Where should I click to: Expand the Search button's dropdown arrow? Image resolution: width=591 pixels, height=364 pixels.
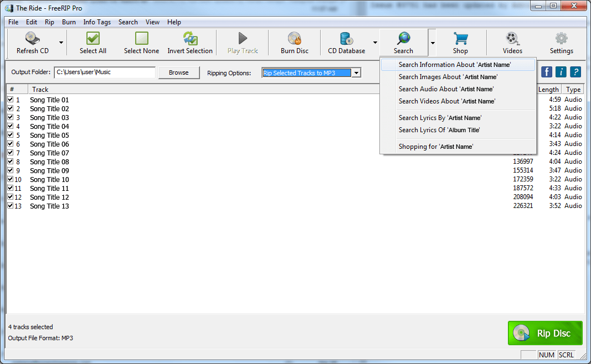point(433,42)
